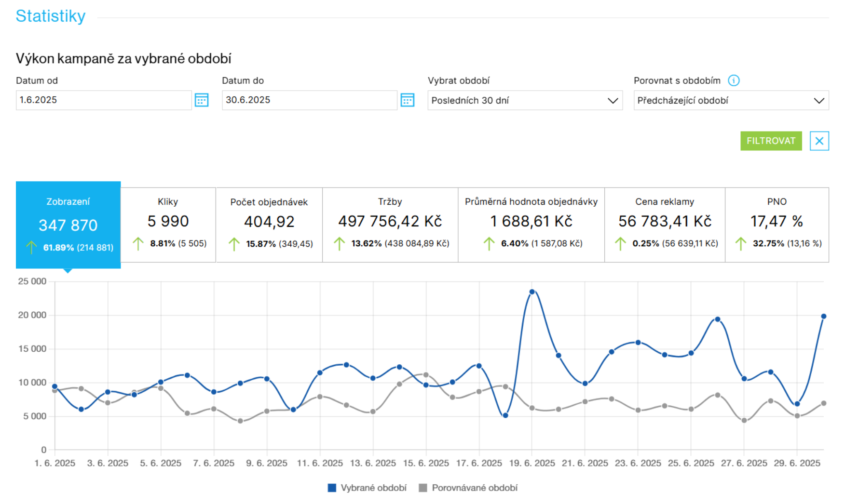Screen dimensions: 845x504
Task: Click the green up arrow on the Kliky card
Action: point(139,243)
